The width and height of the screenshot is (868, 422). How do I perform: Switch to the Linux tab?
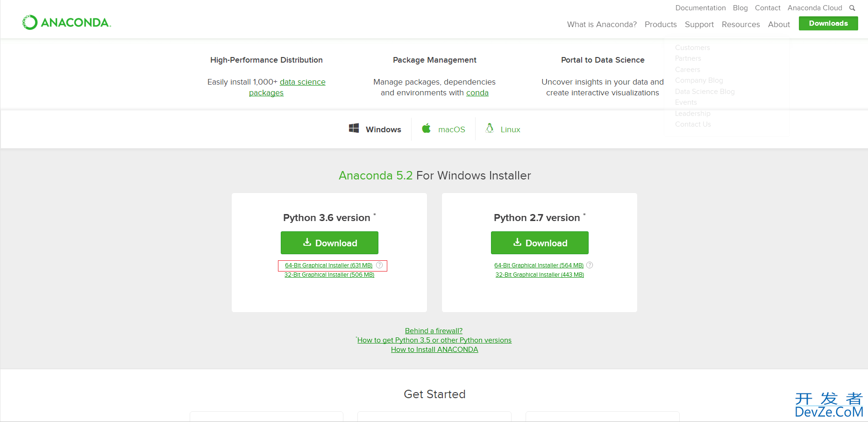click(x=503, y=129)
